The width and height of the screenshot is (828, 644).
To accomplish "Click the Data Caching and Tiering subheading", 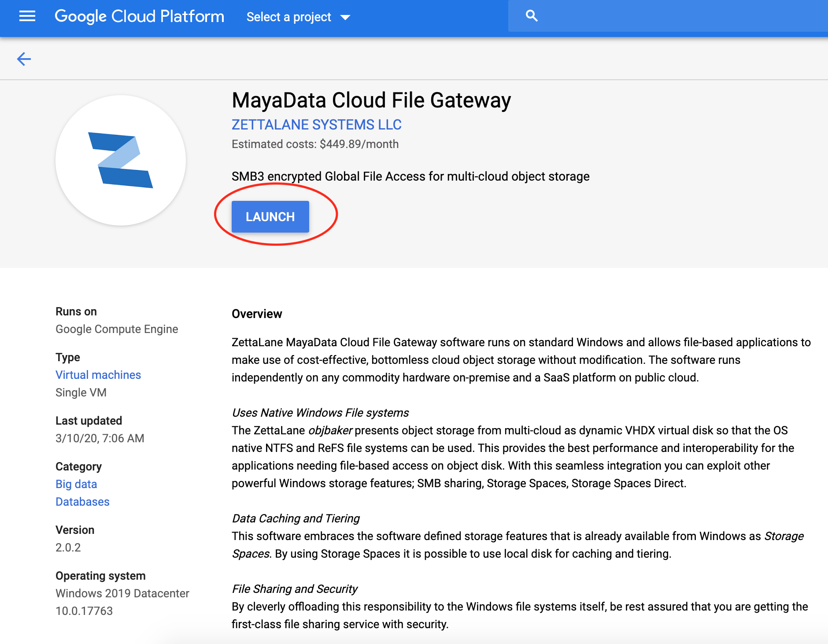I will (x=296, y=518).
